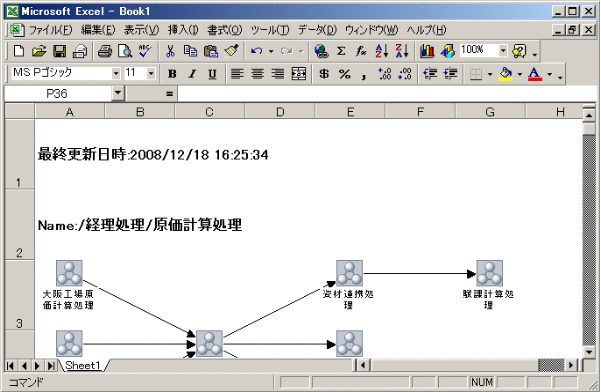Viewport: 601px width, 392px height.
Task: Open the 表示(V) menu
Action: pos(141,30)
